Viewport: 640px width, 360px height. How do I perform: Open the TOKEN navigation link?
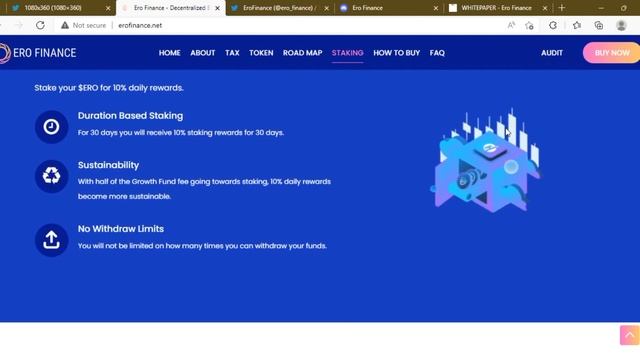coord(261,53)
